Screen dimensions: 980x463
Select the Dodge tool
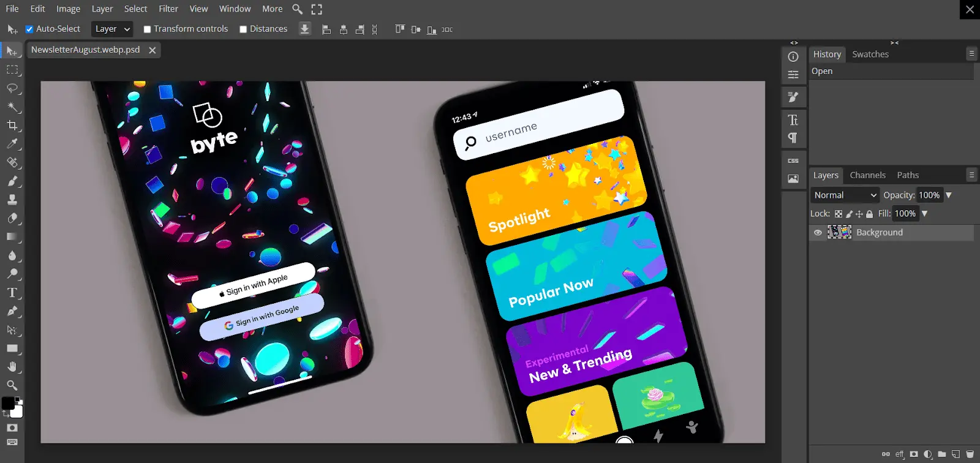[x=12, y=274]
